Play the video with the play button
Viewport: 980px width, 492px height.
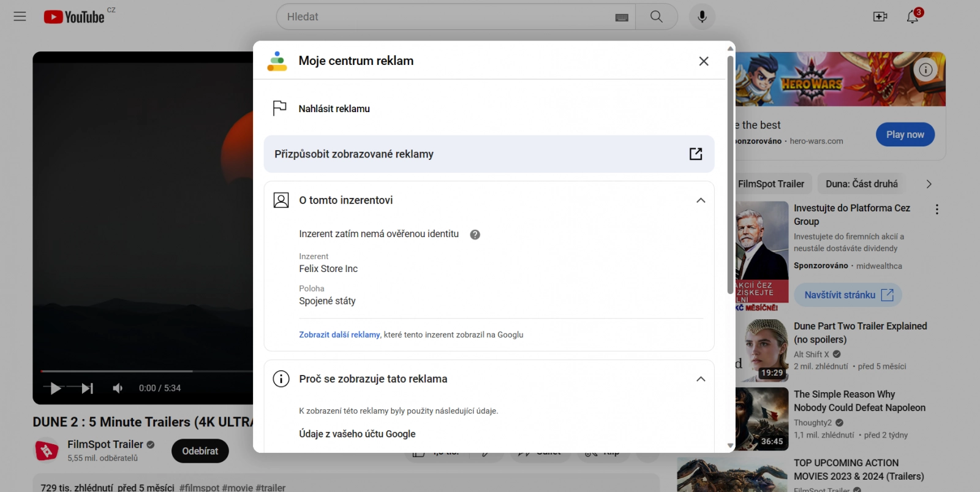(x=56, y=388)
